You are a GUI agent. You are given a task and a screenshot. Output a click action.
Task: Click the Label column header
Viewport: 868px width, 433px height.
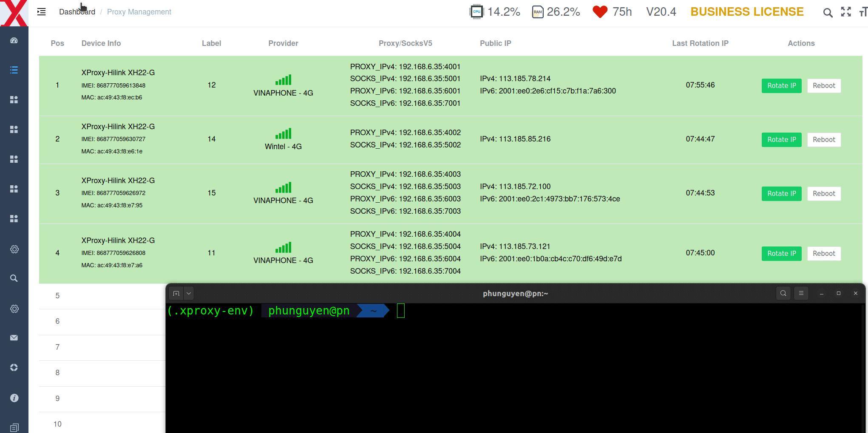[211, 43]
